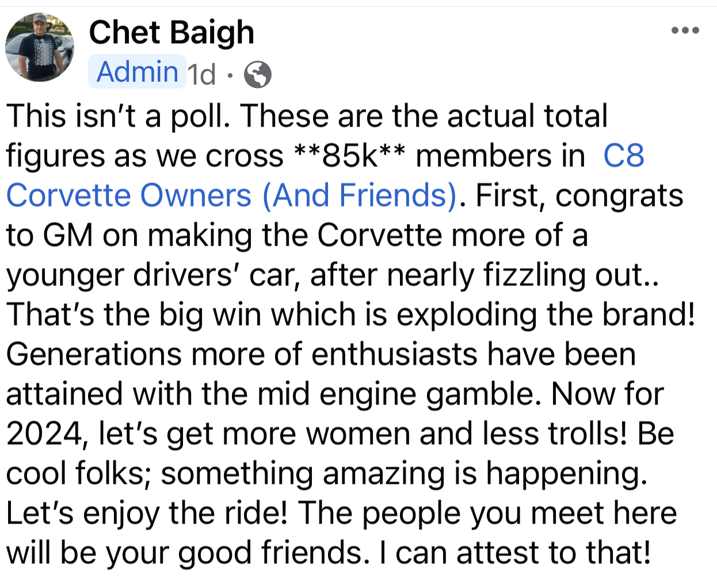Viewport: 717px width, 588px height.
Task: Click the word "Generations" in the post
Action: tap(94, 354)
